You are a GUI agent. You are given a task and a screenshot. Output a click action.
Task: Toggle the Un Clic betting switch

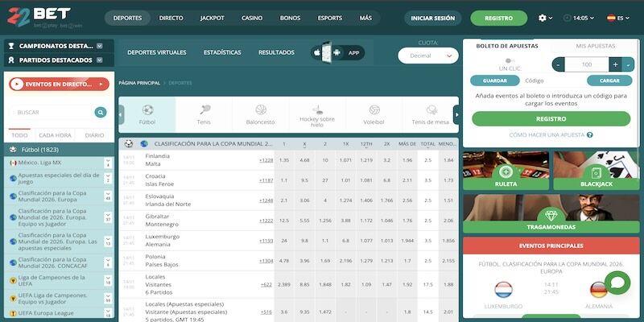click(507, 60)
